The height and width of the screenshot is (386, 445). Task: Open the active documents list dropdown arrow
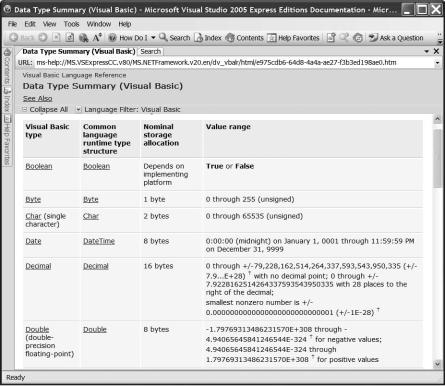pos(426,51)
